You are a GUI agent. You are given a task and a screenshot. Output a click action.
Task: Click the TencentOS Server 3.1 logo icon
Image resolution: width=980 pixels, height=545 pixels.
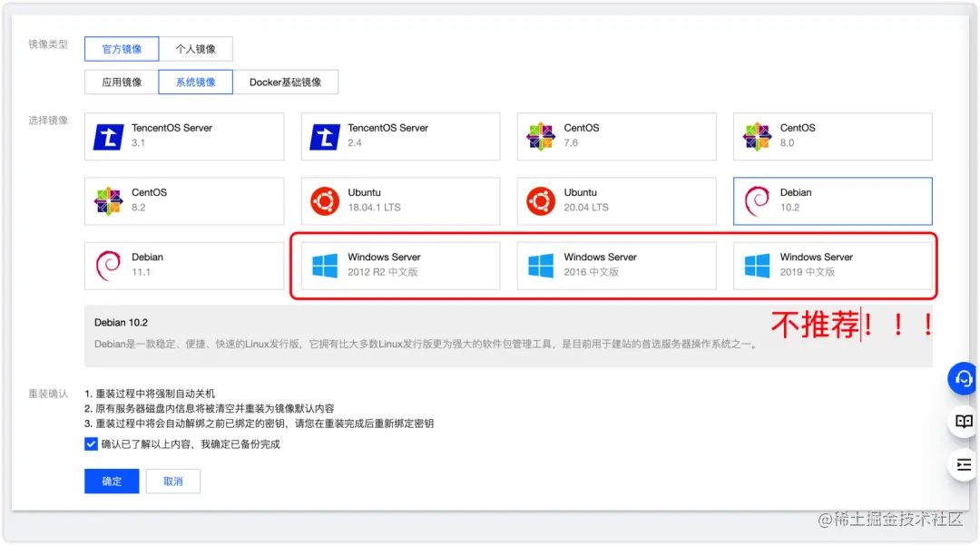click(108, 137)
